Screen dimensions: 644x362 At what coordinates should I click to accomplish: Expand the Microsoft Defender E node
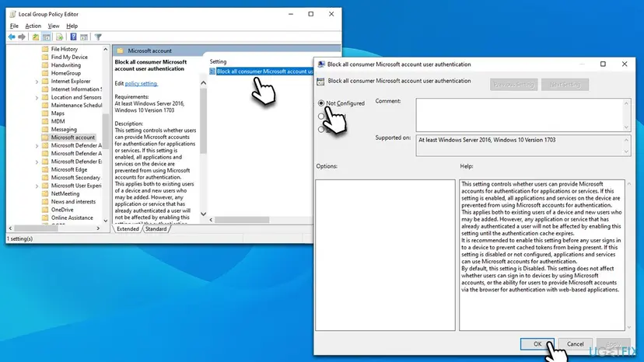tap(37, 162)
